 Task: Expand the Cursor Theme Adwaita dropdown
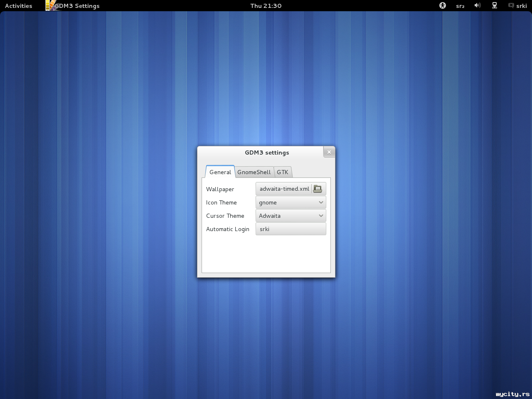291,216
